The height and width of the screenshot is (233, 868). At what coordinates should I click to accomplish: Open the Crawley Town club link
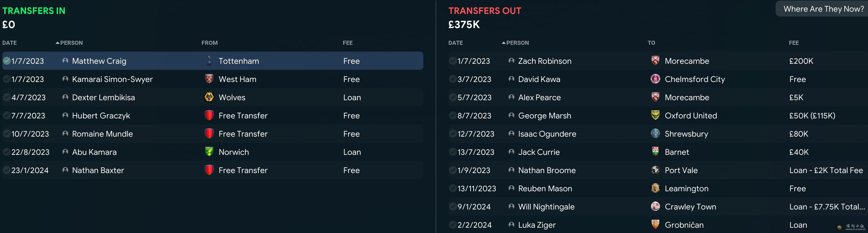pos(690,207)
